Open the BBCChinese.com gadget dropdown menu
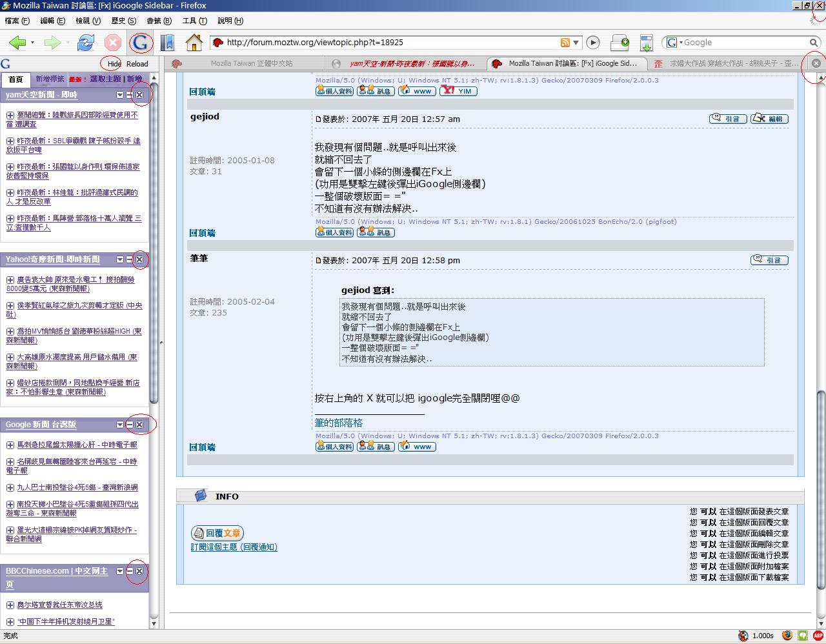 [x=120, y=571]
